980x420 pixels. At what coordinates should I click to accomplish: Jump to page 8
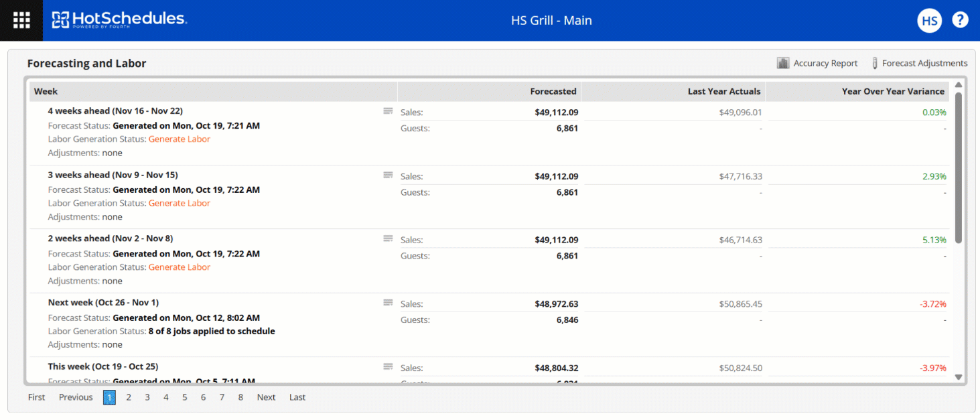click(240, 397)
